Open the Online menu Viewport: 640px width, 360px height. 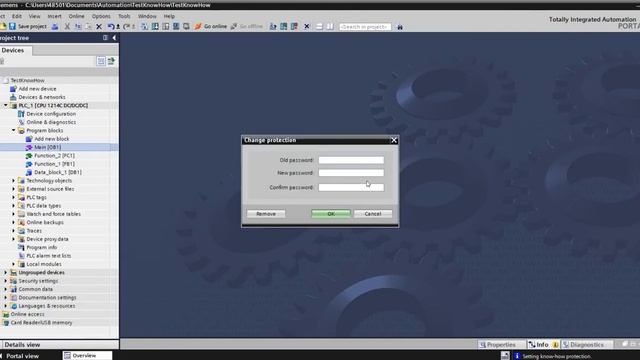click(x=76, y=16)
